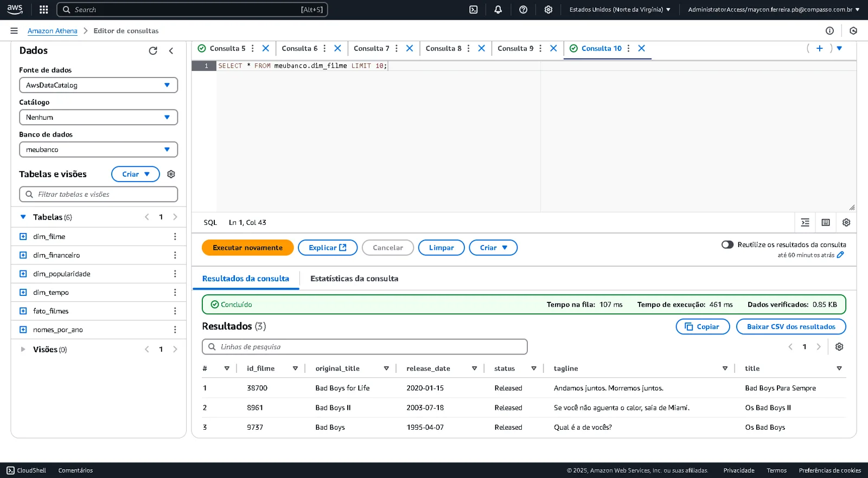Image resolution: width=868 pixels, height=478 pixels.
Task: Expand the fato_filmes table columns
Action: 23,311
